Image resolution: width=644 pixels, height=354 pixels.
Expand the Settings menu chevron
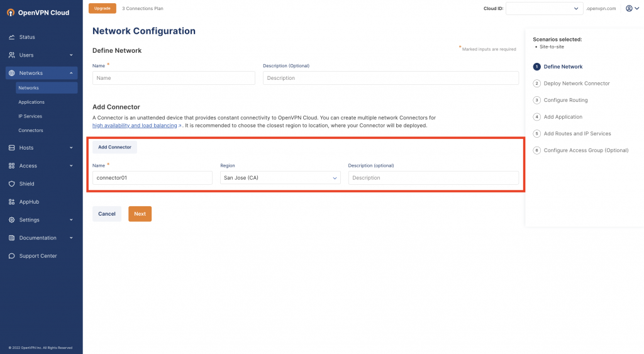[71, 220]
